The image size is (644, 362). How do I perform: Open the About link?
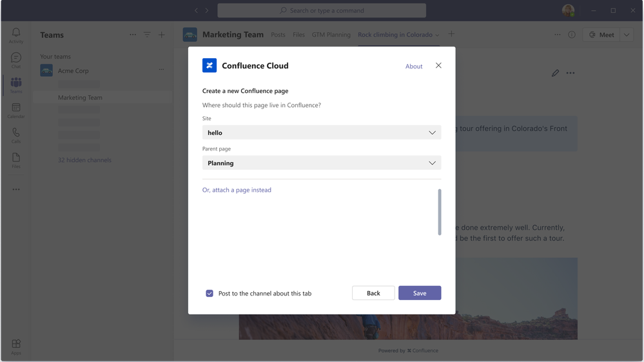[414, 66]
